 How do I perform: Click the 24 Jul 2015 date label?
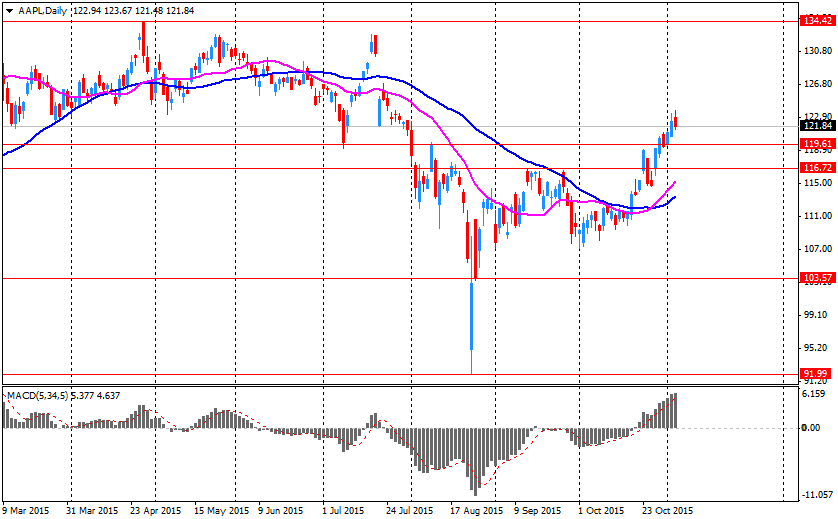[410, 510]
